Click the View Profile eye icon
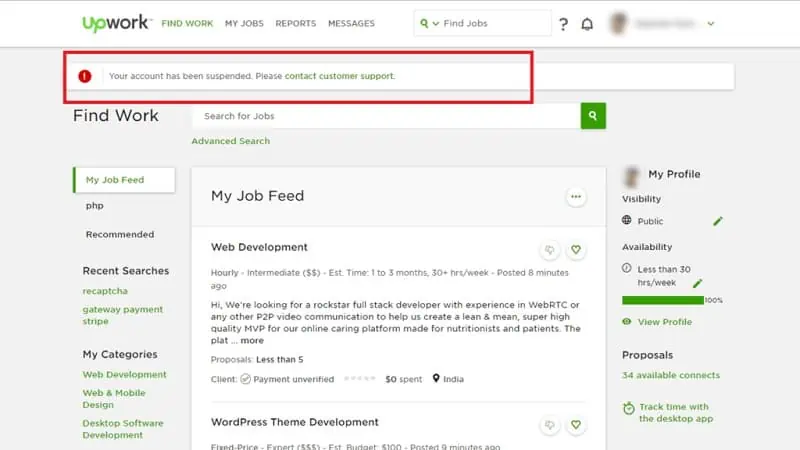This screenshot has height=450, width=800. click(627, 322)
